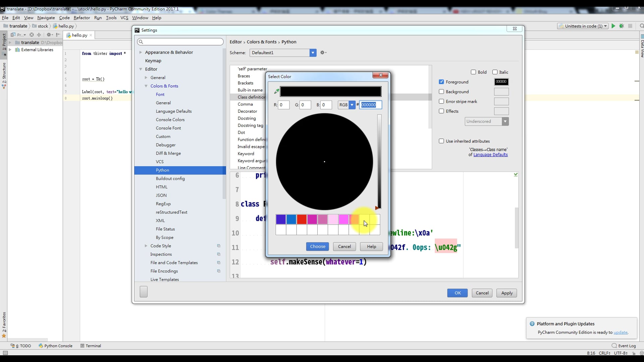Click the scheme gear options icon
The width and height of the screenshot is (644, 362).
point(323,53)
